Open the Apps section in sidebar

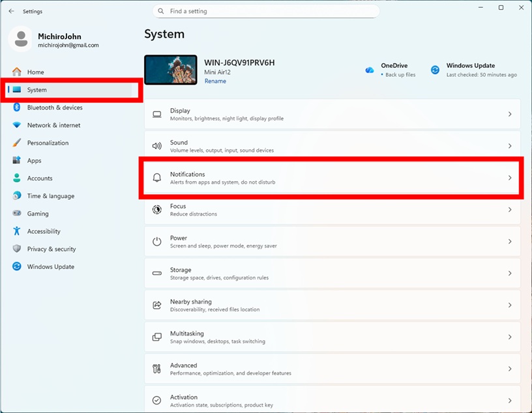click(x=34, y=160)
